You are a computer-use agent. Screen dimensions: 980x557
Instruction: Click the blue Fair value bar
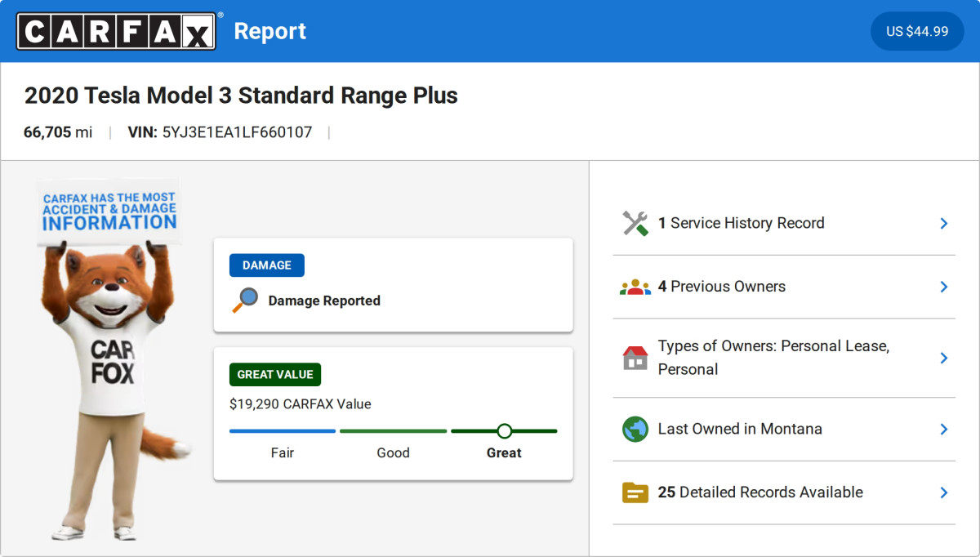tap(283, 430)
